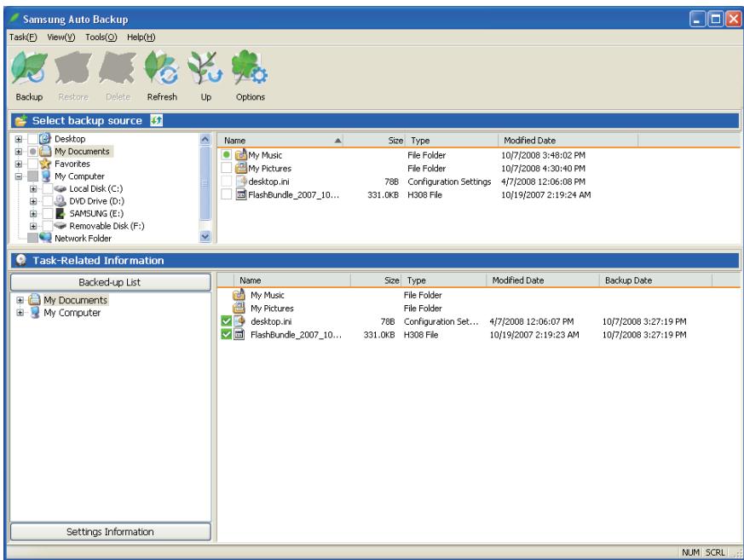Click refresh icon beside Select backup source
744x560 pixels.
point(156,120)
